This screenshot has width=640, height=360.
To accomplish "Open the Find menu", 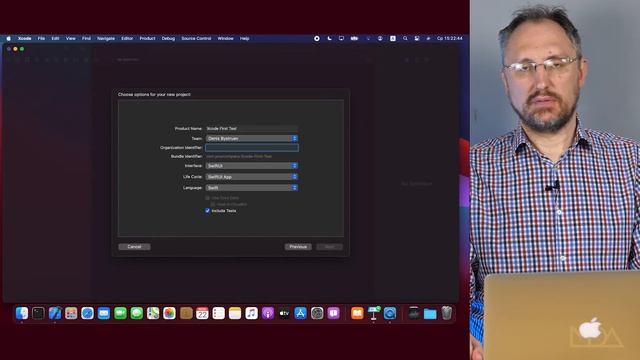I will point(86,38).
